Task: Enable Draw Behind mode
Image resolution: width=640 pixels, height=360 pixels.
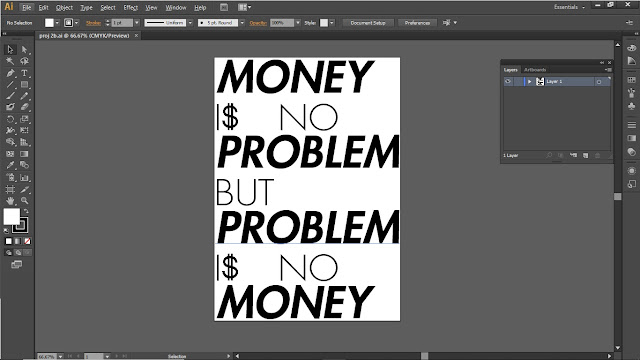Action: coord(18,253)
